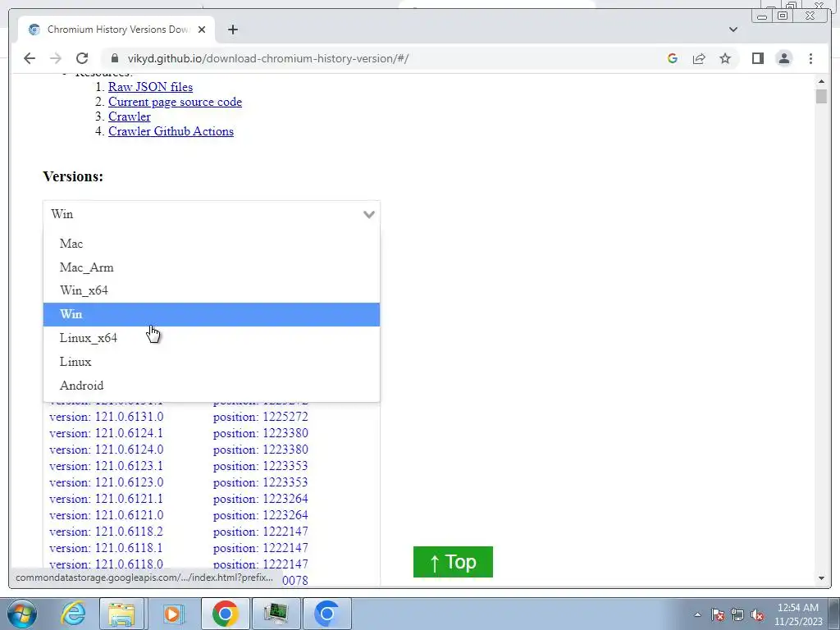Choose Android from platform list
The image size is (840, 630).
(212, 386)
